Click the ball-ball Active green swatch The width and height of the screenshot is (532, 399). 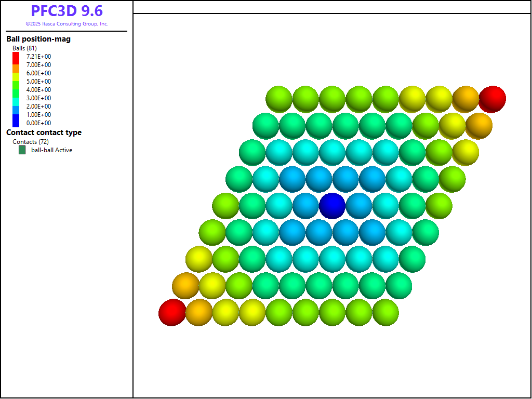coord(22,150)
